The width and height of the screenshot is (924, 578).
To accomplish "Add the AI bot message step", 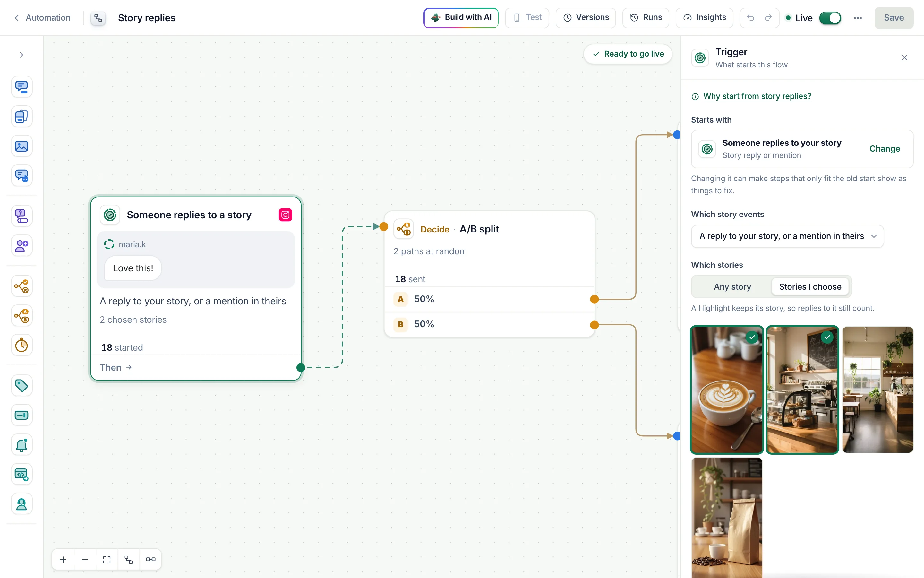I will 21,176.
